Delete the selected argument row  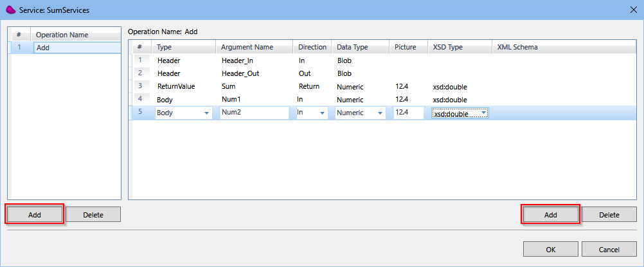609,214
